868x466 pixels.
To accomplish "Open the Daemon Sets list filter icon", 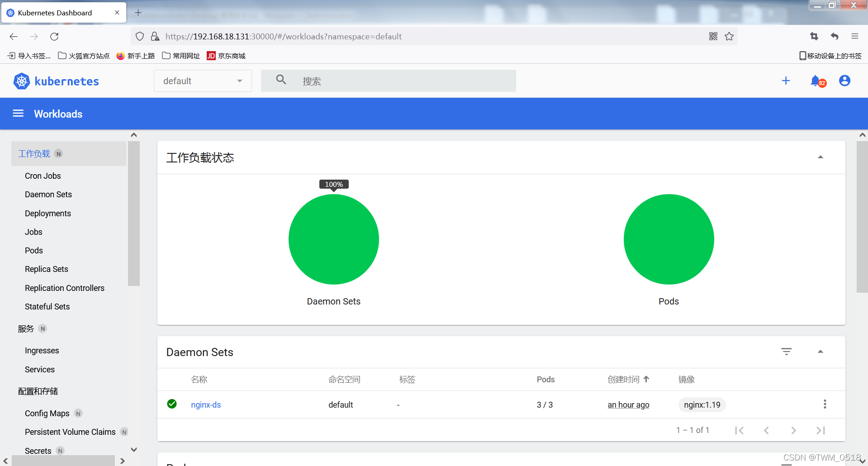I will pyautogui.click(x=787, y=352).
